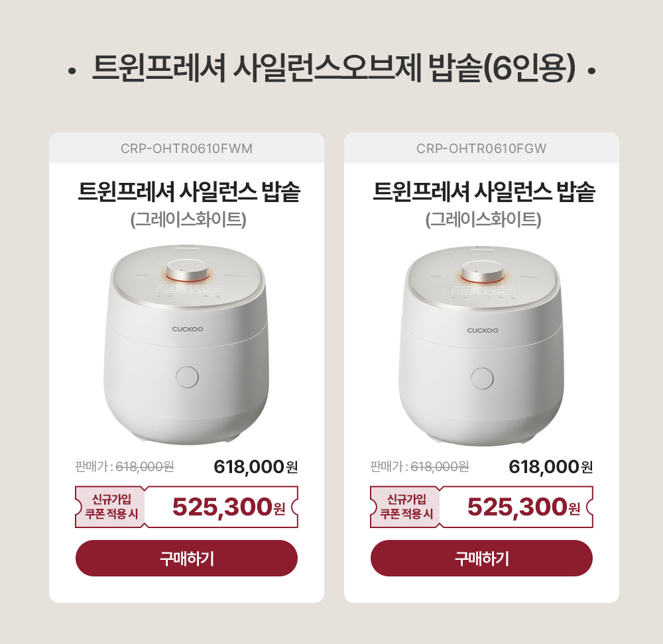This screenshot has height=644, width=663.
Task: Click left card title 트윈프레셔 사일런스 밥솥
Action: pos(189,191)
